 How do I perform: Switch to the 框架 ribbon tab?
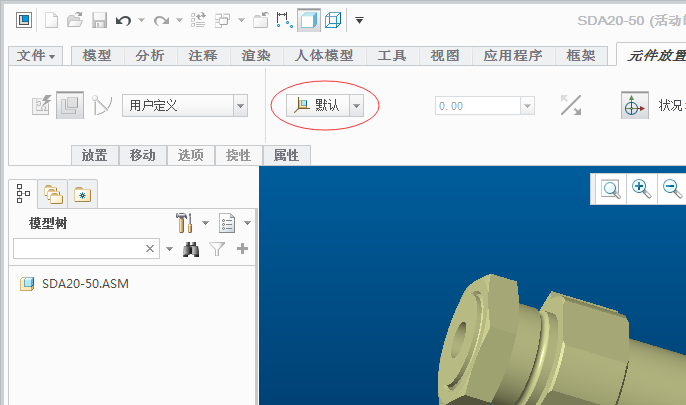pyautogui.click(x=581, y=56)
